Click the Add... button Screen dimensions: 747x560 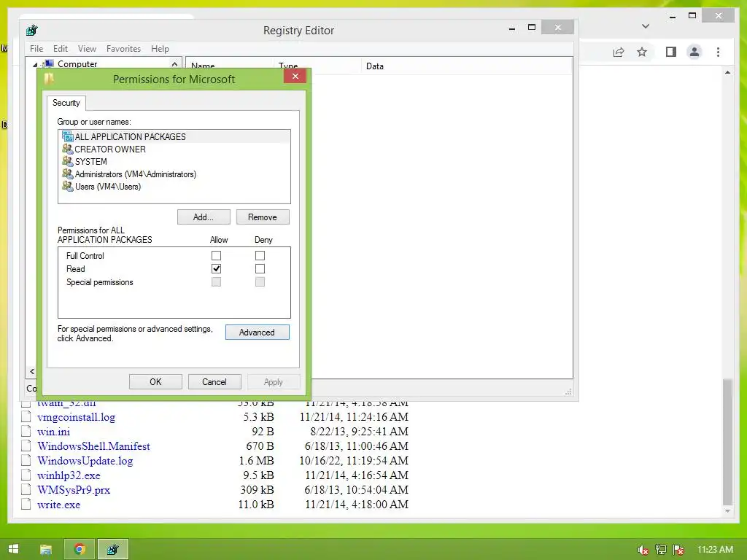coord(204,217)
